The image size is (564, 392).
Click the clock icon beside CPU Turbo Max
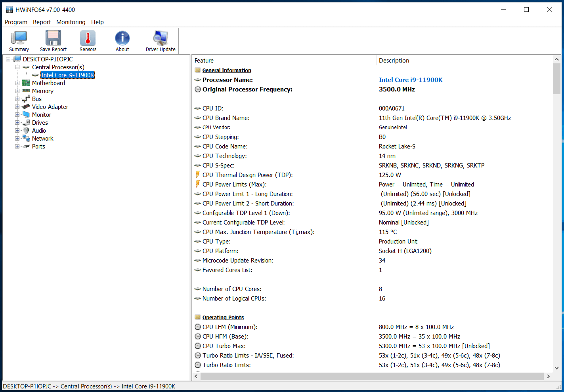[x=198, y=346]
